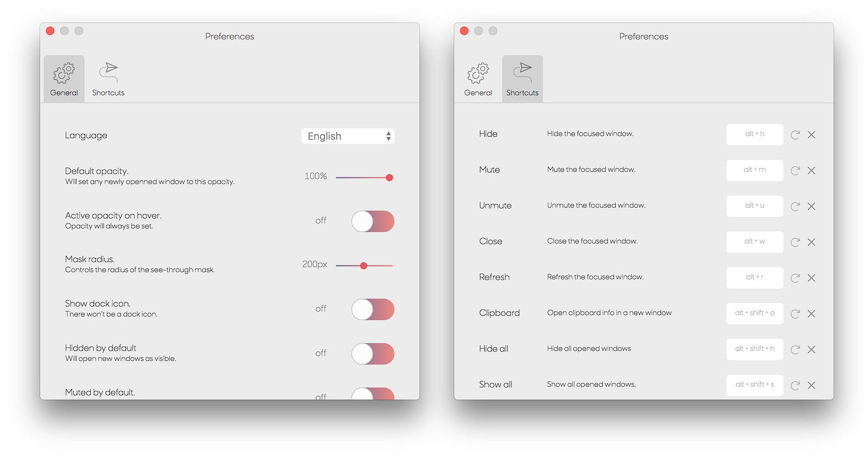Click 'Hide all opened windows' description

tap(589, 348)
